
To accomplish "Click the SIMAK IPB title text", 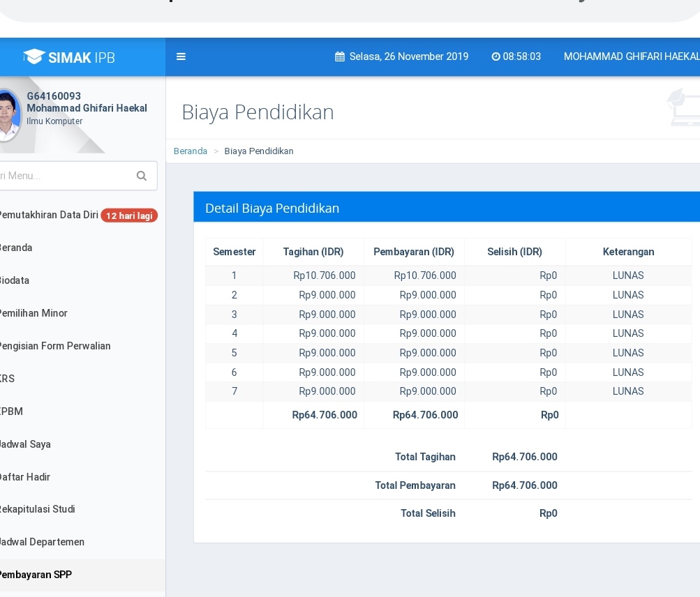I will (x=81, y=58).
